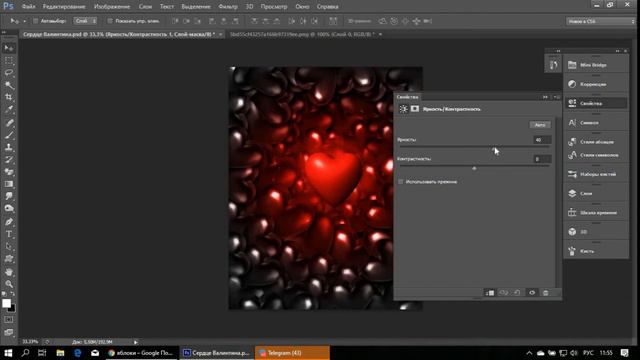Open Свойства panel from the dock
640x360 pixels.
pos(596,103)
